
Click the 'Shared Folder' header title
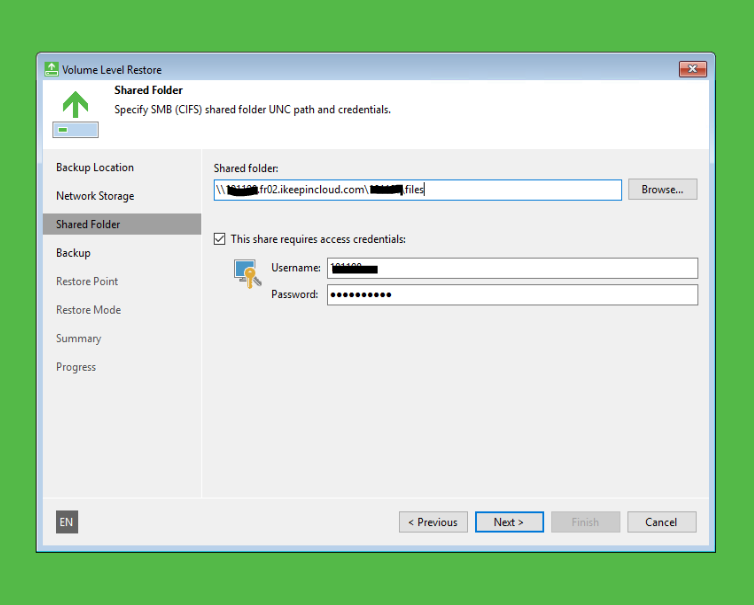click(x=149, y=90)
